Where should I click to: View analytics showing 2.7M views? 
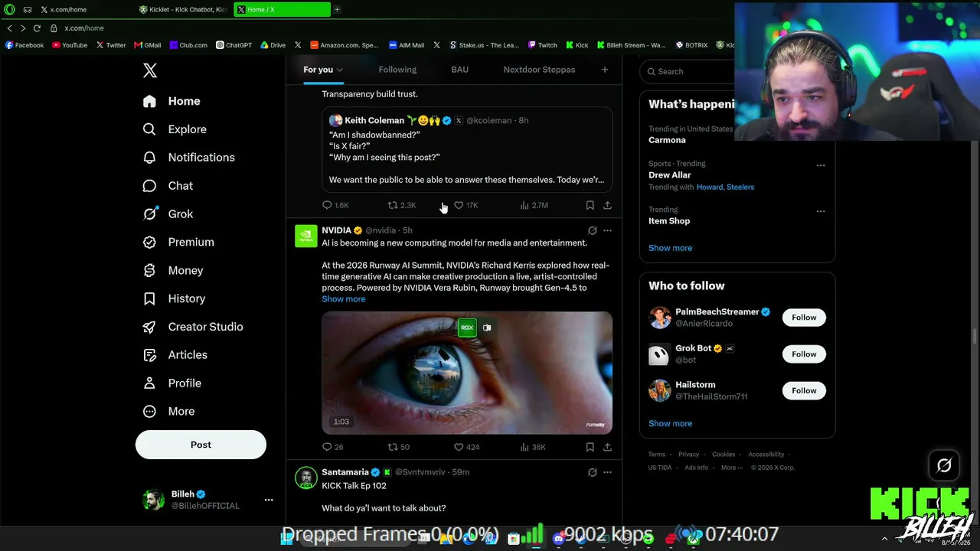tap(534, 205)
